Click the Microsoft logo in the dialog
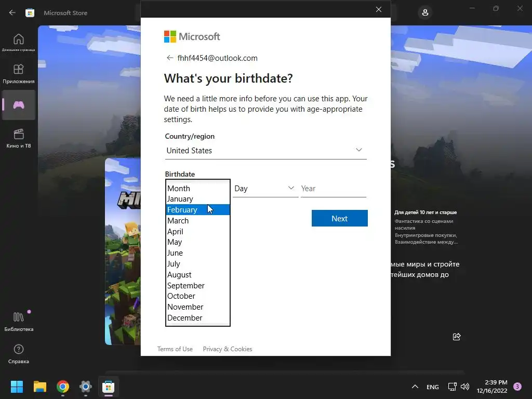Screen dimensions: 532x399 point(192,37)
